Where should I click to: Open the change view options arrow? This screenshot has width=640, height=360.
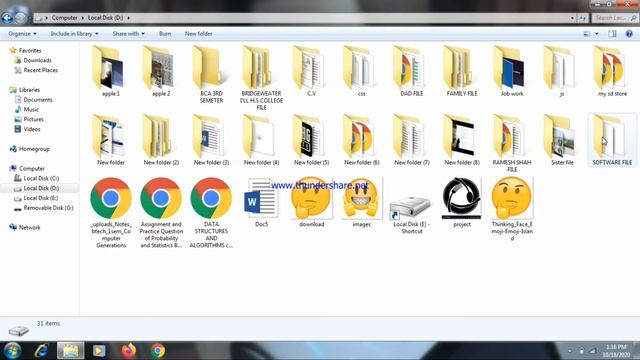pos(597,34)
